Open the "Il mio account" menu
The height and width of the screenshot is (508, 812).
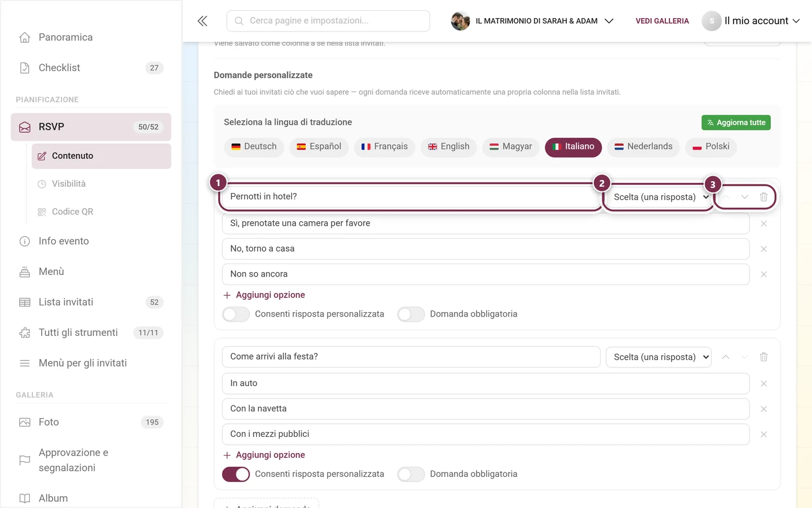tap(751, 21)
